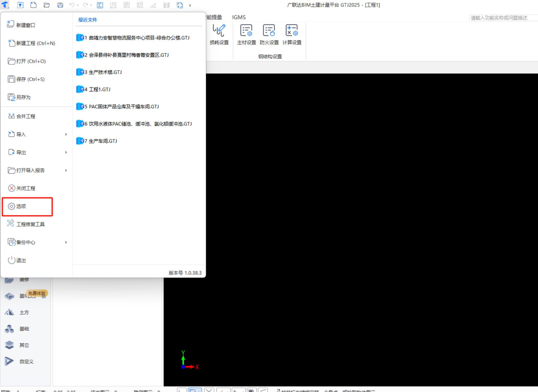Click the open folder icon in quick toolbar
Image resolution: width=538 pixels, height=392 pixels.
(47, 5)
